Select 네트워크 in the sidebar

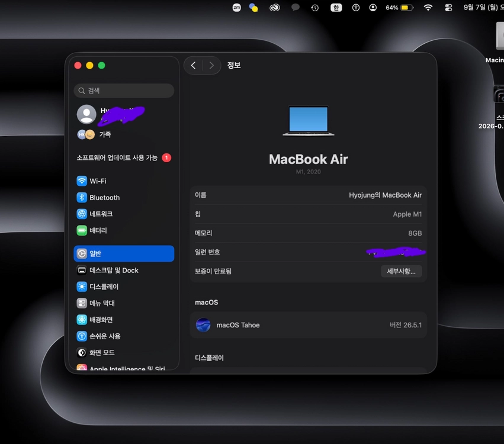pos(124,214)
